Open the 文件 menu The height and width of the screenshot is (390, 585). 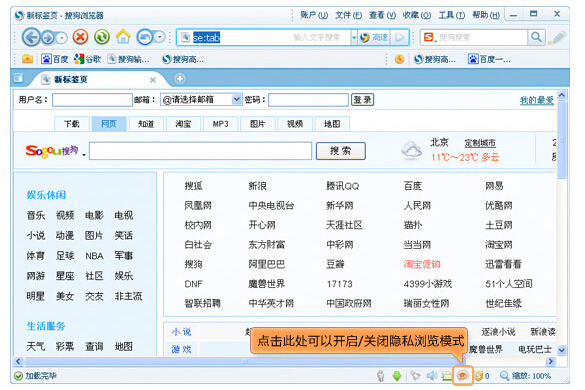(348, 15)
